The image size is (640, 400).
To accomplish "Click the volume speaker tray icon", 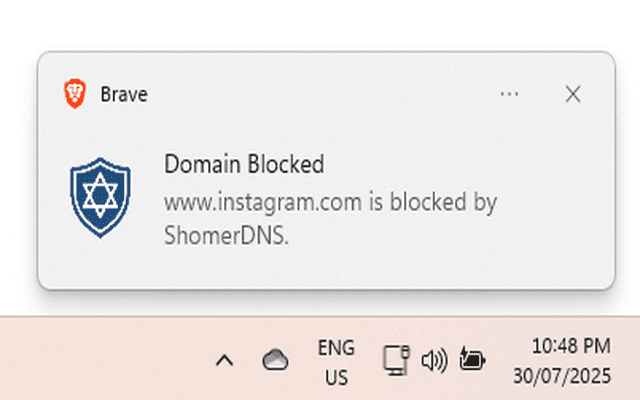I will pos(433,360).
